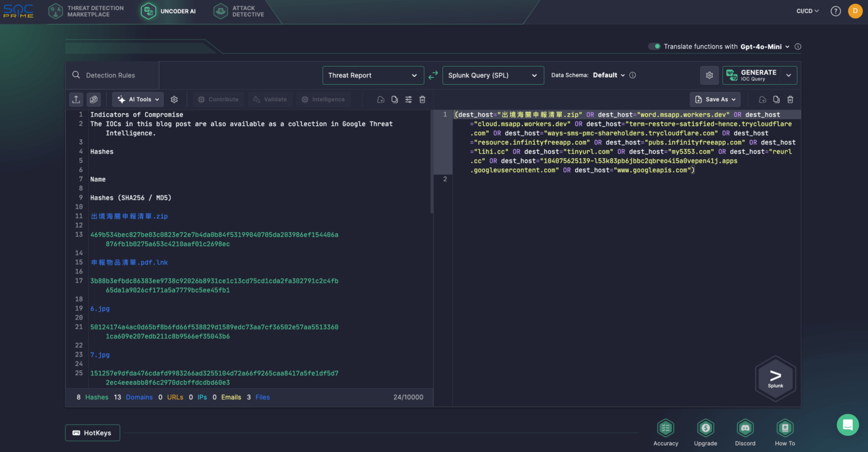The width and height of the screenshot is (868, 452).
Task: Click the Detection Rules search field
Action: click(x=111, y=75)
